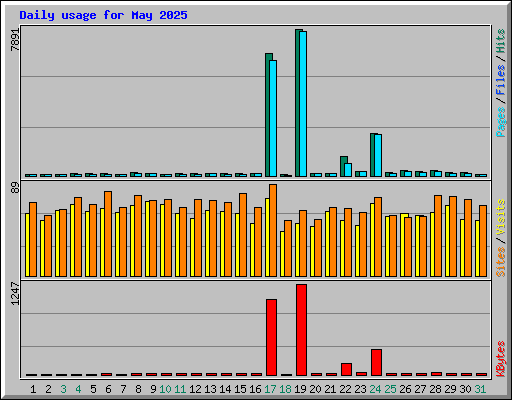This screenshot has height=400, width=512.
Task: Click day label 22 on the x-axis
Action: (345, 389)
